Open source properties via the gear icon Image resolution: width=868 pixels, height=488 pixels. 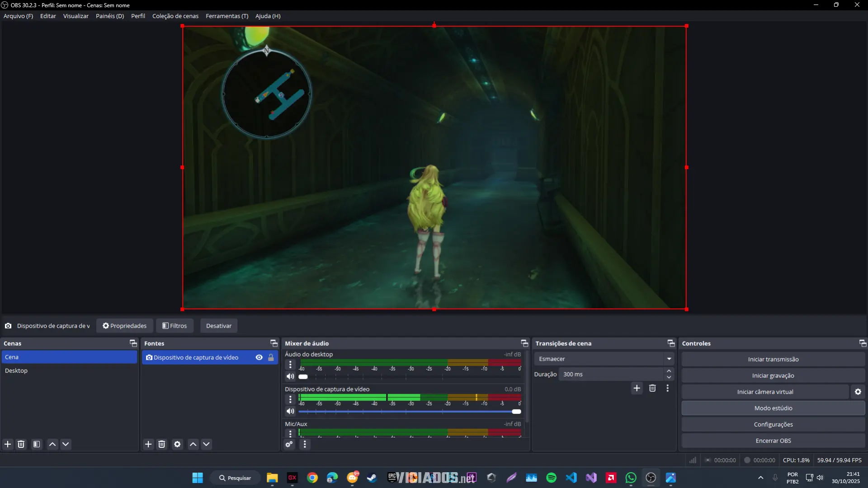point(177,444)
